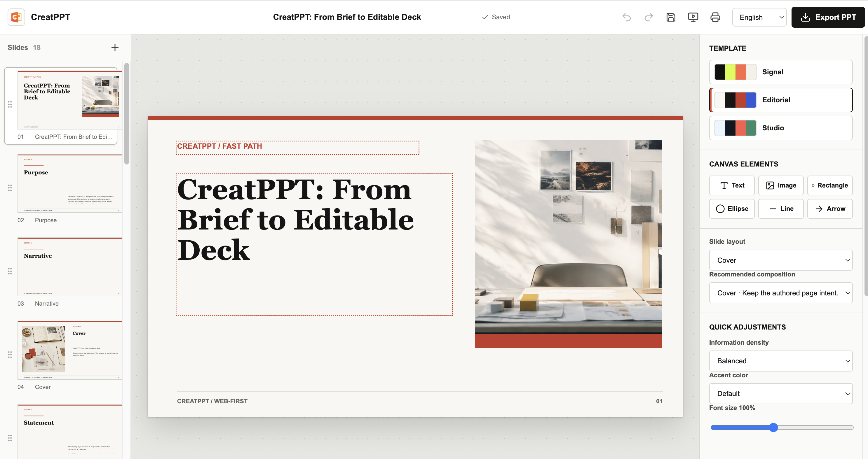This screenshot has height=459, width=868.
Task: Select the Signal template
Action: point(781,72)
